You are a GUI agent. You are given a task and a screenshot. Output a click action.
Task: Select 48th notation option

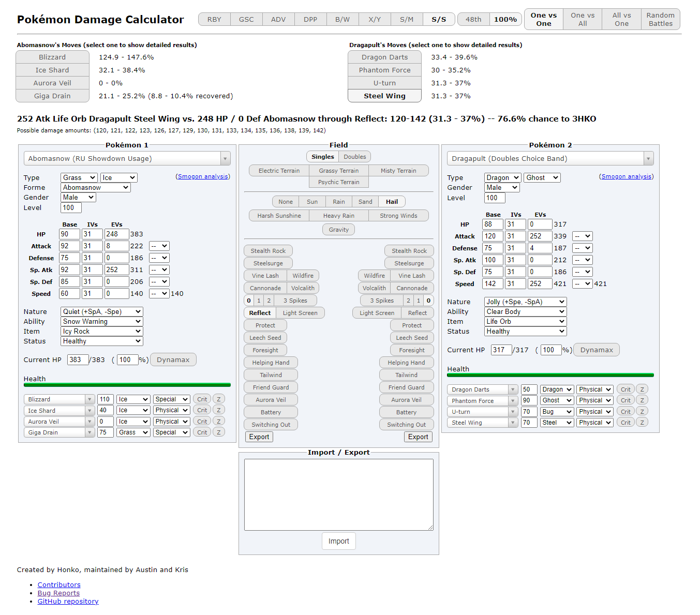point(473,20)
